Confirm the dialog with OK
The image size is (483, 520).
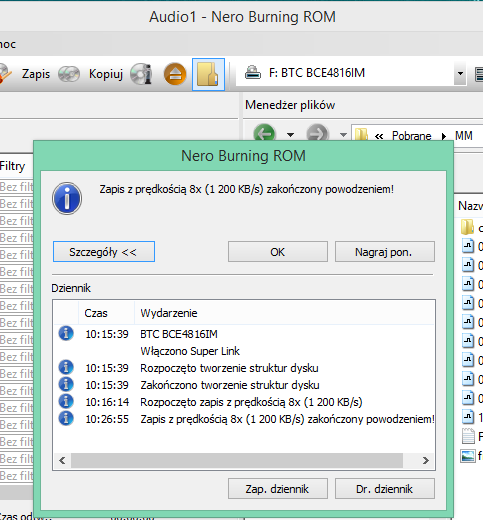278,252
